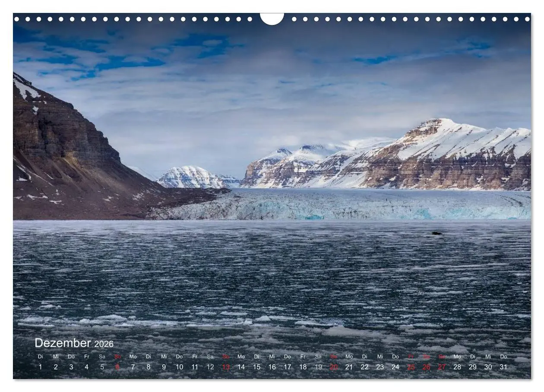
Task: Select date 18 in the calendar strip
Action: [303, 367]
